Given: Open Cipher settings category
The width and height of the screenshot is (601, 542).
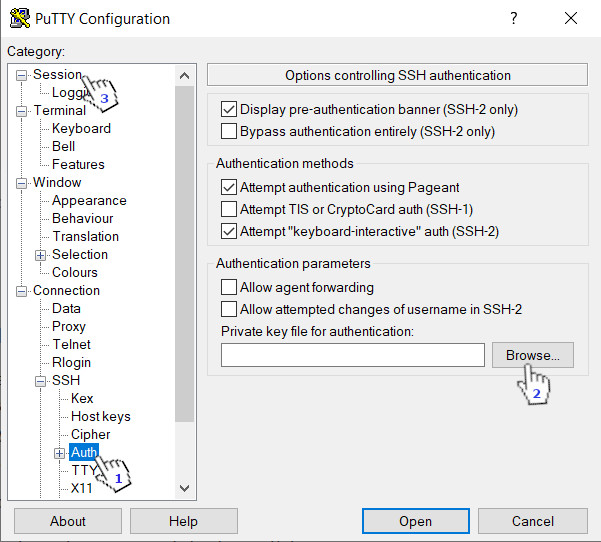Looking at the screenshot, I should coord(90,435).
